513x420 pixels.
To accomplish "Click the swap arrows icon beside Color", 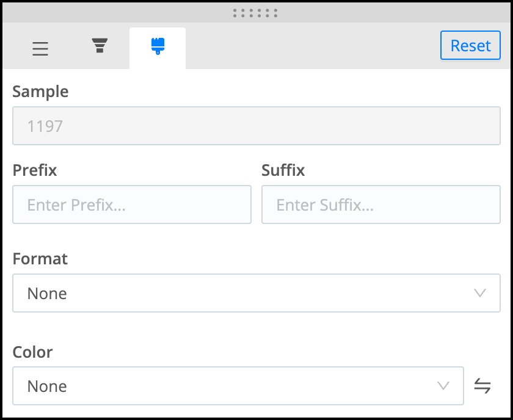I will [x=482, y=386].
